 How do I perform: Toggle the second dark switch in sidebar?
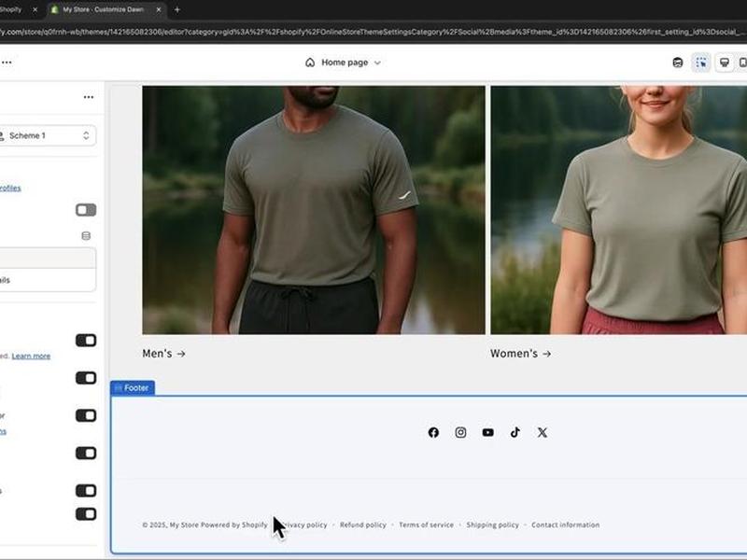[86, 378]
